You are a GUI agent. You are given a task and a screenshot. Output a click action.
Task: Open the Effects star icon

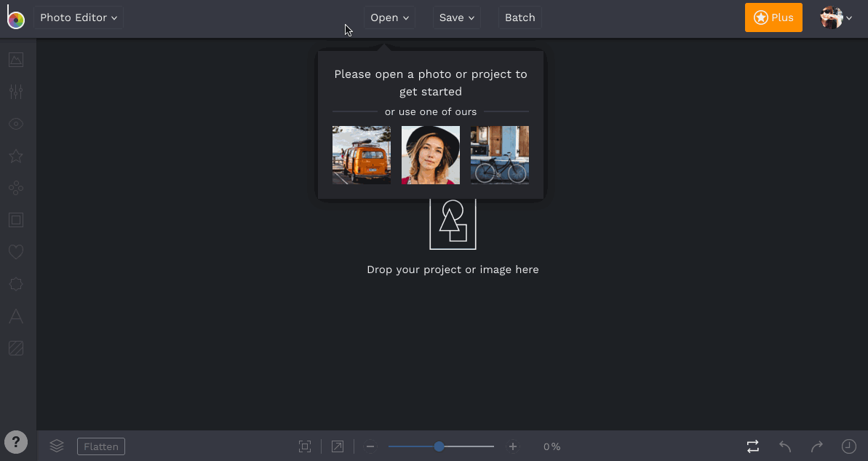(16, 156)
